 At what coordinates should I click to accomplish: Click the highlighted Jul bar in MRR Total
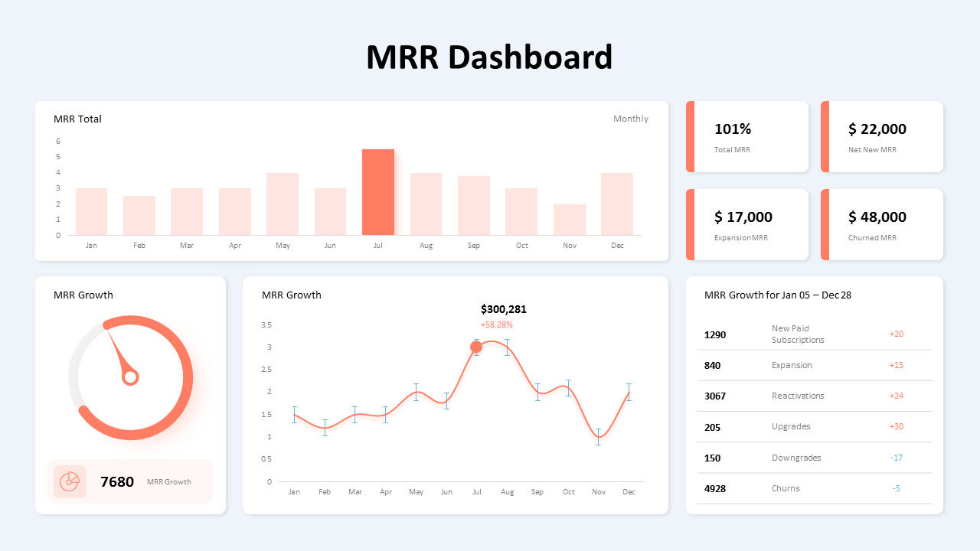[377, 190]
